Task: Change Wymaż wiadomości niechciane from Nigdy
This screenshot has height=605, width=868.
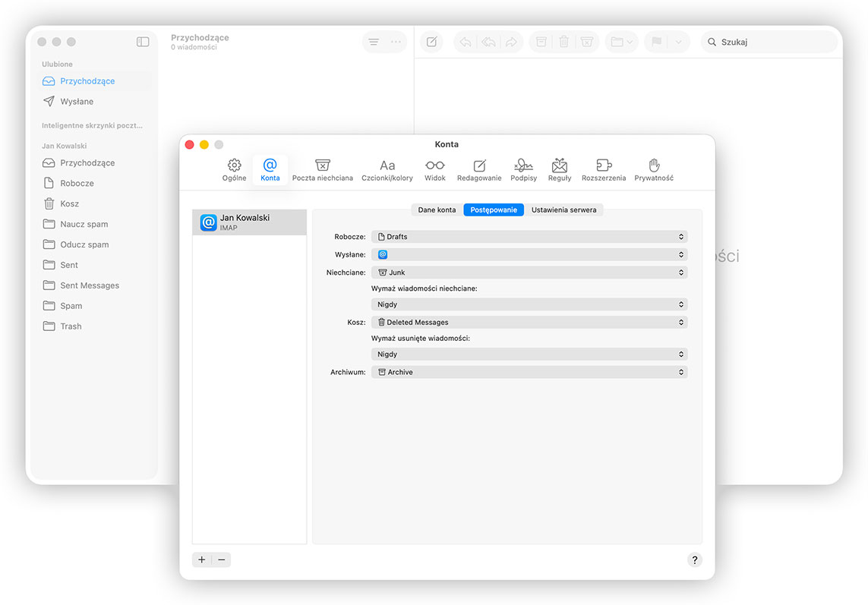Action: (529, 304)
